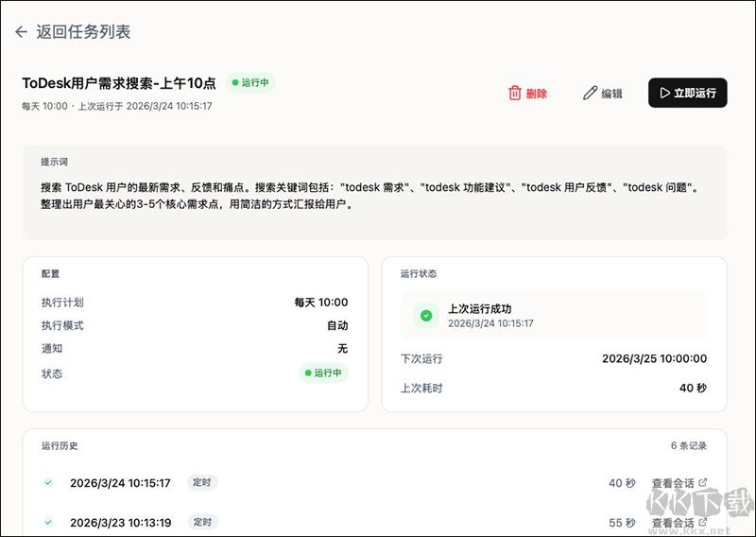The width and height of the screenshot is (756, 537).
Task: Click the check icon for 2026/3/24 history row
Action: click(48, 482)
